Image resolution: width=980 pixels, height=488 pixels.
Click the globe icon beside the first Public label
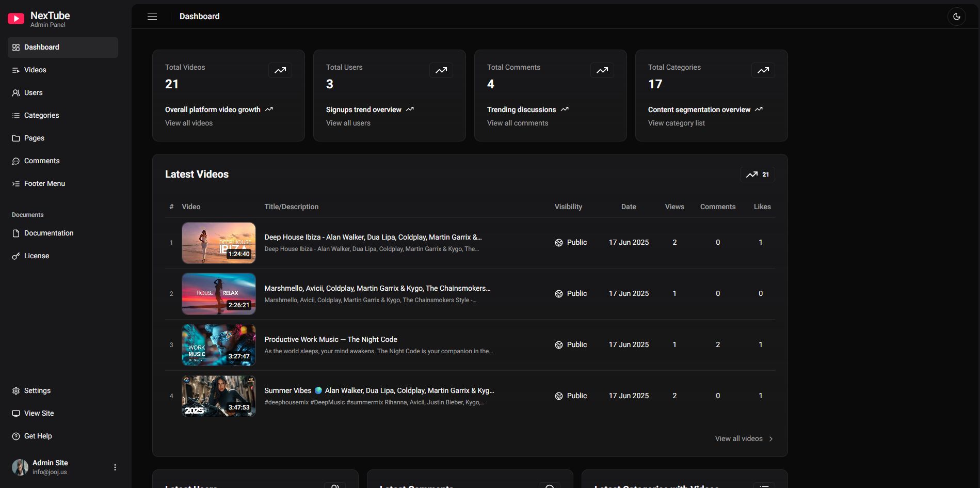(x=559, y=243)
